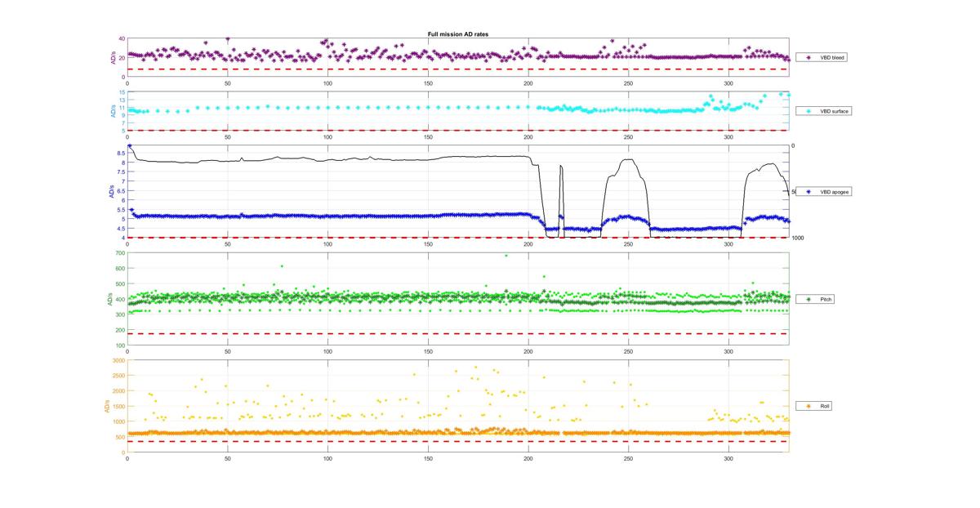
Task: Click y-axis tick 700 on Pitch plot
Action: 120,253
